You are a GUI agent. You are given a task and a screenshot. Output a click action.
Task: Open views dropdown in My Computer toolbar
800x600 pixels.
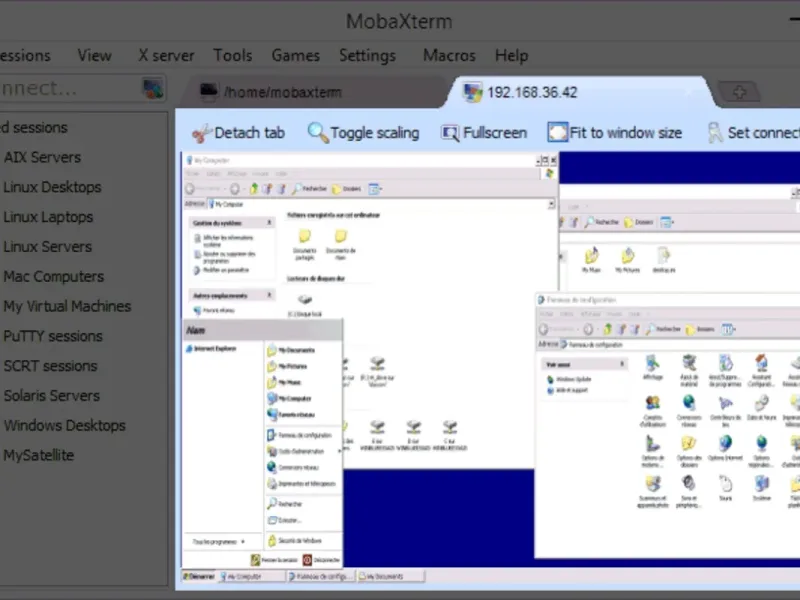[x=375, y=189]
